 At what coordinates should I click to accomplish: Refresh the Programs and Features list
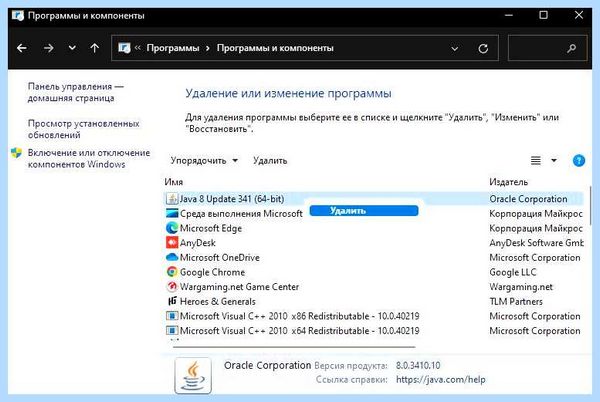483,49
